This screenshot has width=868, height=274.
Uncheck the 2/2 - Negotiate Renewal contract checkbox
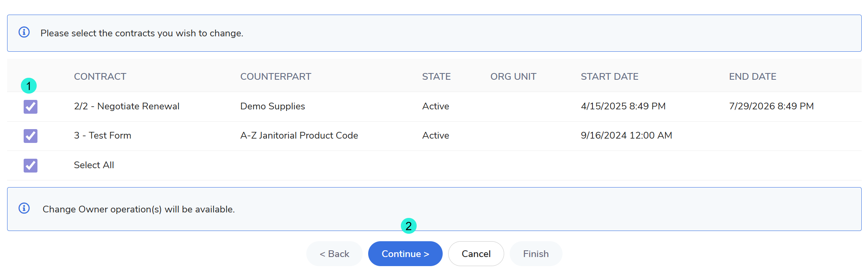(30, 107)
